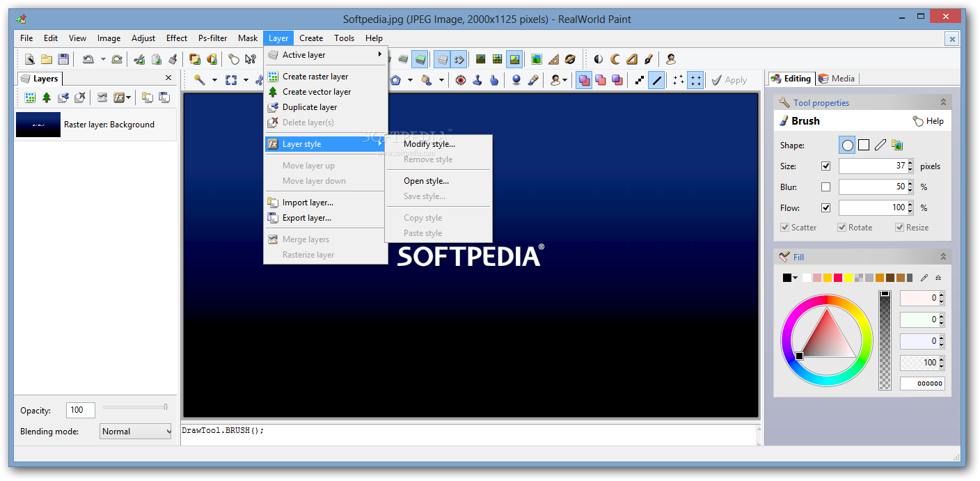Select the rectangular selection tool
Screen dimensions: 980x481
click(x=231, y=80)
